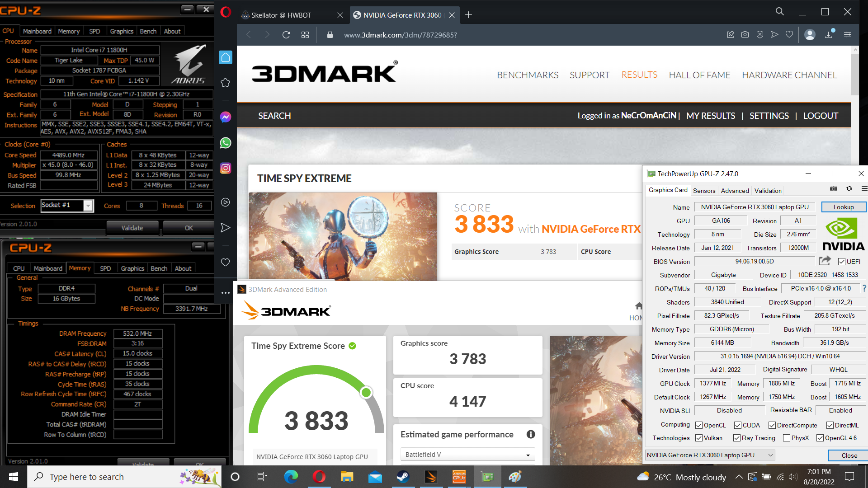Open Opera sidebar home icon

(x=225, y=57)
